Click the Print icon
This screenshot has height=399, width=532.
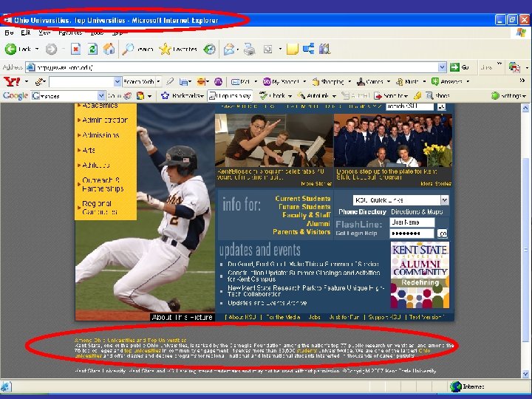click(x=250, y=50)
